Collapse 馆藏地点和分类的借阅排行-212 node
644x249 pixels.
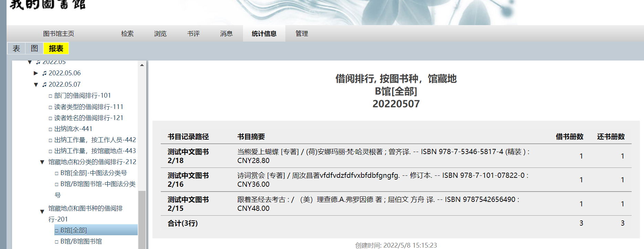42,162
